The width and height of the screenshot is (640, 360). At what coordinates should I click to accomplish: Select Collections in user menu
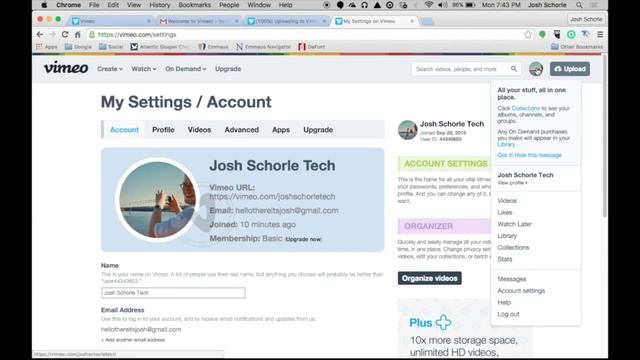[513, 248]
